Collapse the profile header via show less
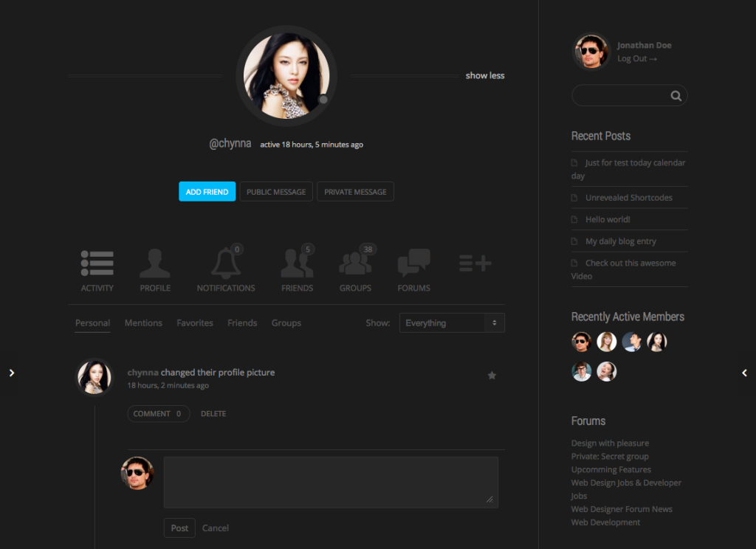 click(484, 75)
